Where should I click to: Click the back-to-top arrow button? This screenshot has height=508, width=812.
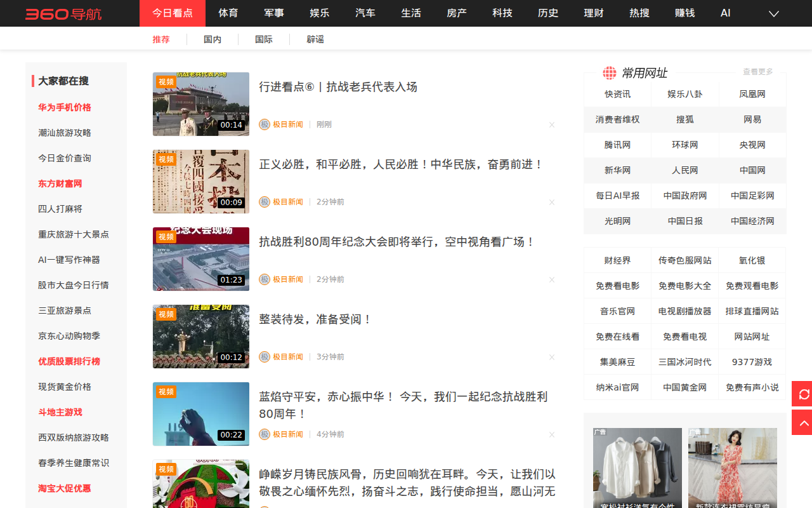coord(803,423)
